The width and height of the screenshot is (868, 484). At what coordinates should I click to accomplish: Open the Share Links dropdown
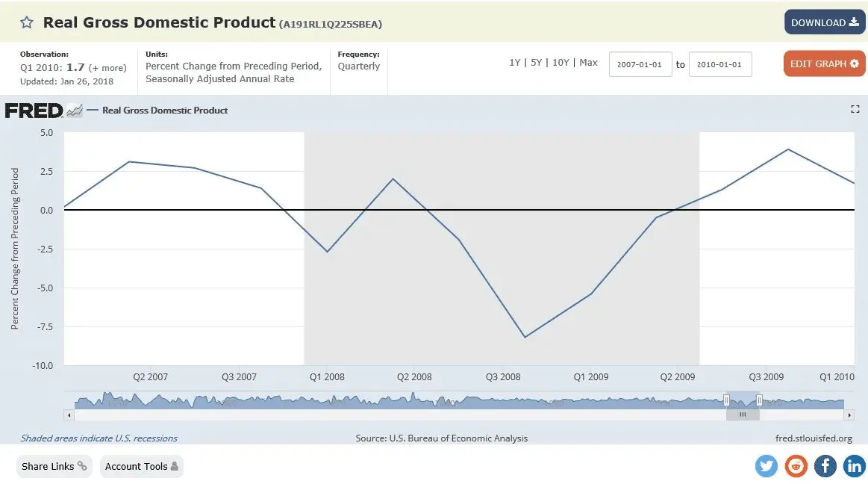point(54,466)
